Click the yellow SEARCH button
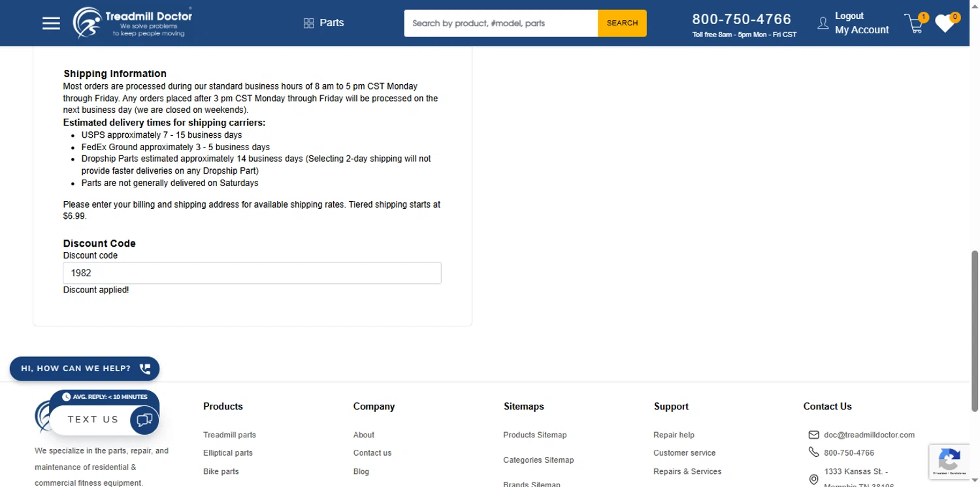Image resolution: width=980 pixels, height=487 pixels. (x=622, y=23)
